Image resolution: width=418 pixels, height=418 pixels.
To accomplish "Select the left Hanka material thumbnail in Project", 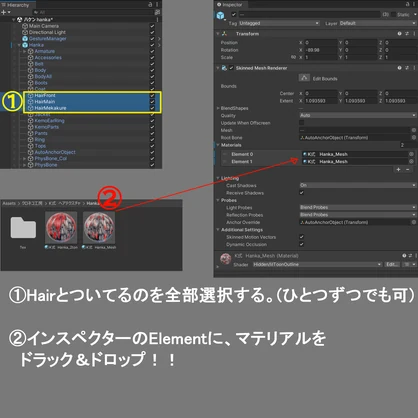I will click(x=61, y=228).
